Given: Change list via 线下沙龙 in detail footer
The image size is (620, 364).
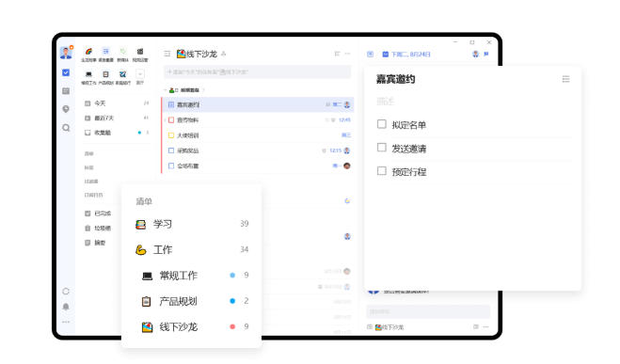Looking at the screenshot, I should click(389, 327).
